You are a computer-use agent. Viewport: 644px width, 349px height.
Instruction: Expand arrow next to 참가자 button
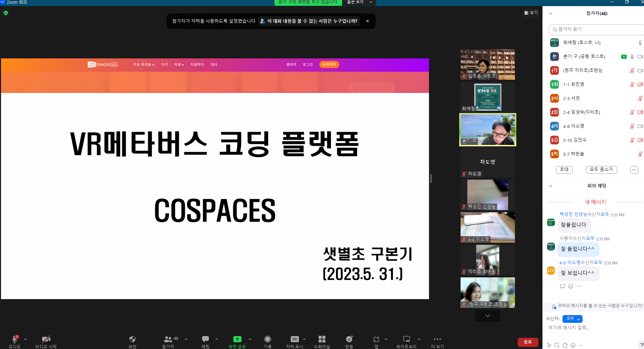(186, 339)
